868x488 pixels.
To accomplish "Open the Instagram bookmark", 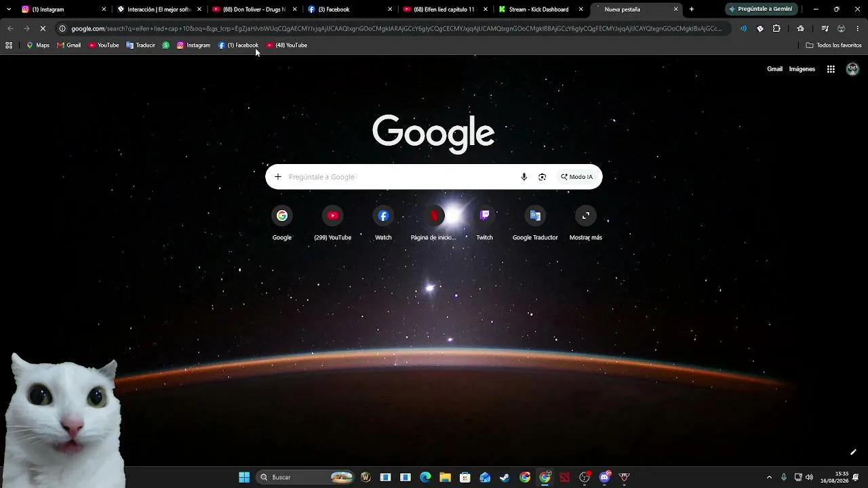I will (193, 45).
